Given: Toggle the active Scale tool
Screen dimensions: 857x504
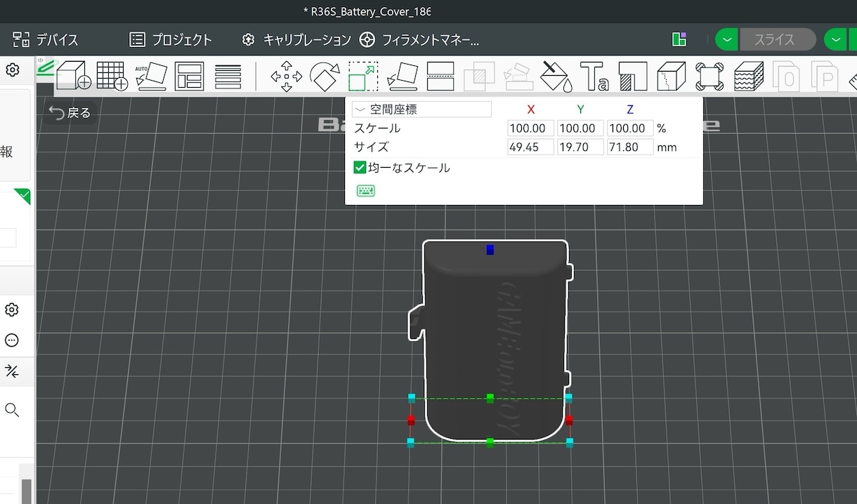Looking at the screenshot, I should (363, 76).
